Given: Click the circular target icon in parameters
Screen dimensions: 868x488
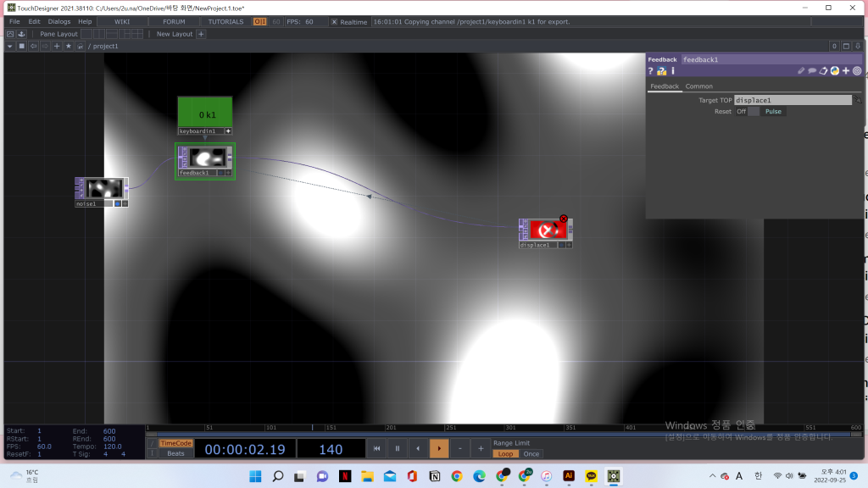Looking at the screenshot, I should 857,71.
